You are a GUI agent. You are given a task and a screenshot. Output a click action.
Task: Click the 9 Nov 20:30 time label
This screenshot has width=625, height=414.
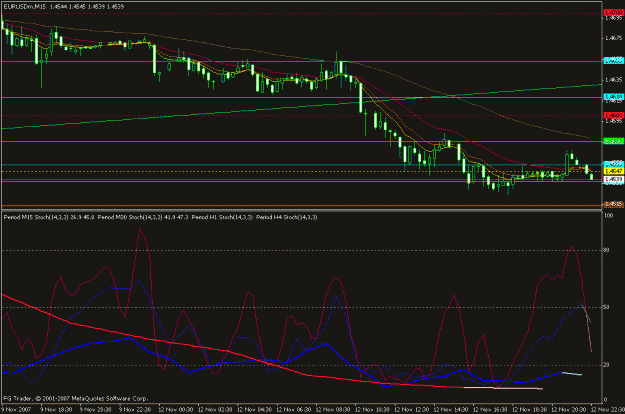(x=96, y=410)
